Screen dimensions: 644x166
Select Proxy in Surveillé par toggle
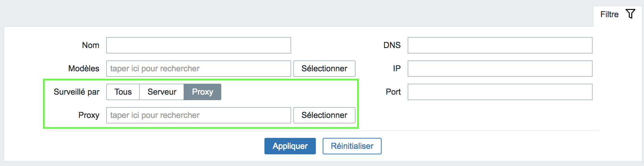[202, 92]
